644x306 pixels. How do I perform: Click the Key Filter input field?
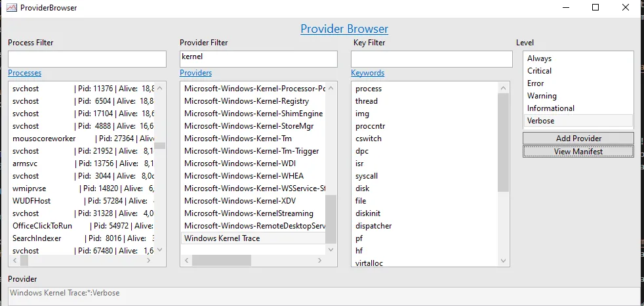pyautogui.click(x=432, y=59)
